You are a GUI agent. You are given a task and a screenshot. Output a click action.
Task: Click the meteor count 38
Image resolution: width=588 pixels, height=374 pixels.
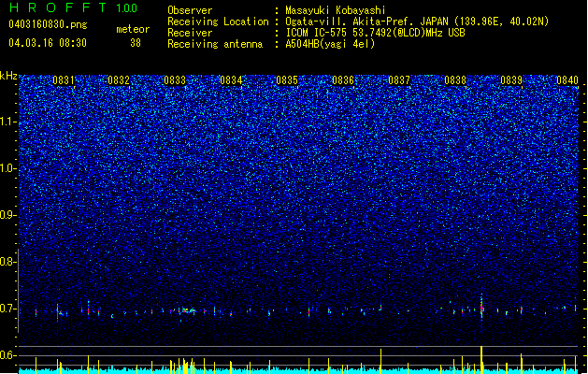[x=136, y=43]
